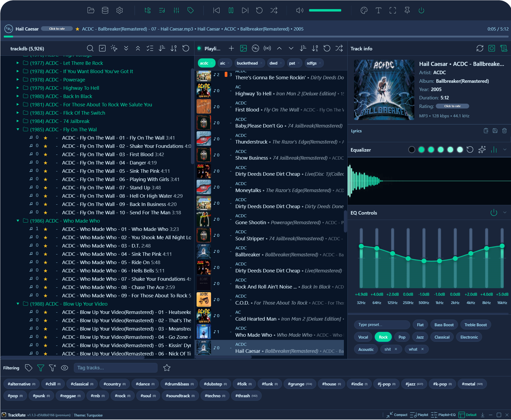This screenshot has height=420, width=511.
Task: Filter by the #grunge tag
Action: click(300, 384)
